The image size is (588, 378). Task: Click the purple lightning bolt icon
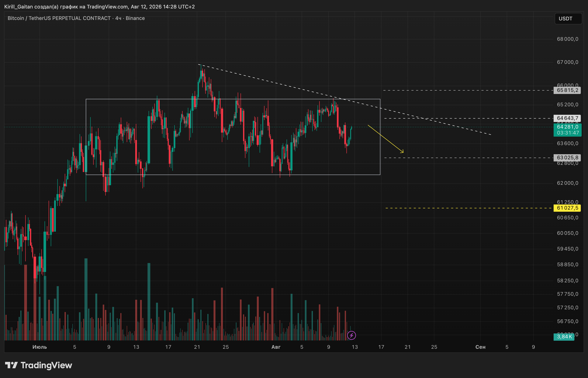352,335
